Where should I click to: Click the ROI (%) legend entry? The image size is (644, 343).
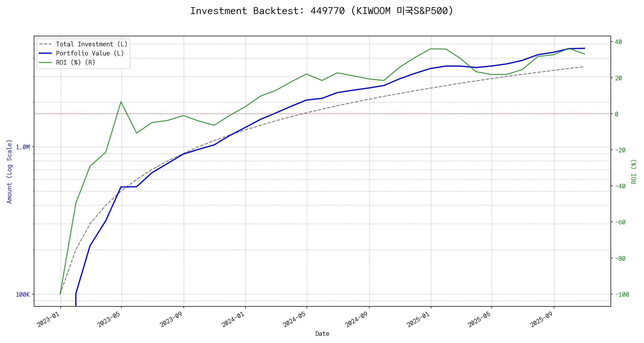[76, 63]
